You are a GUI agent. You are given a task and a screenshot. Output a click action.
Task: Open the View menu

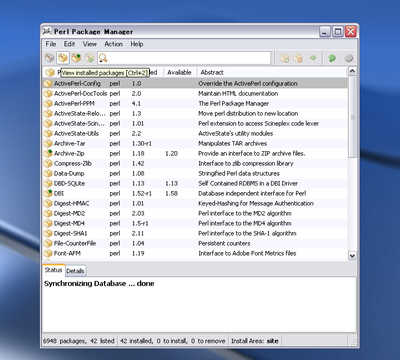coord(90,44)
